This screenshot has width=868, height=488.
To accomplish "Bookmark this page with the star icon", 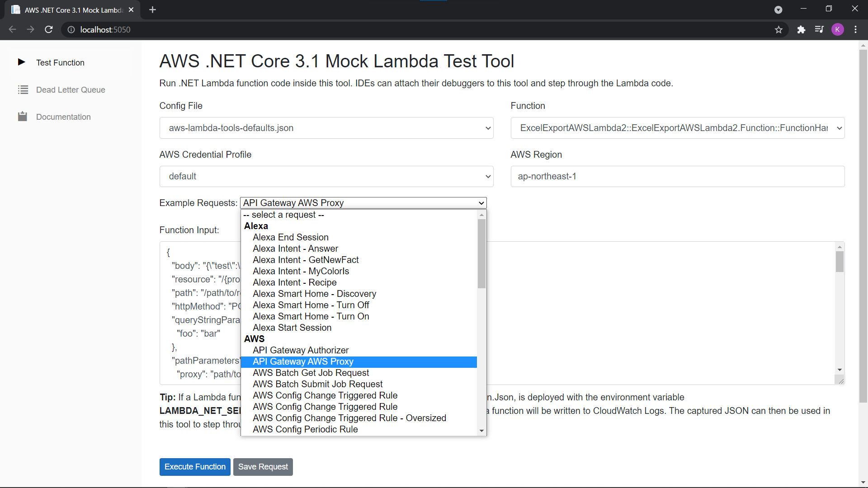I will click(x=778, y=30).
